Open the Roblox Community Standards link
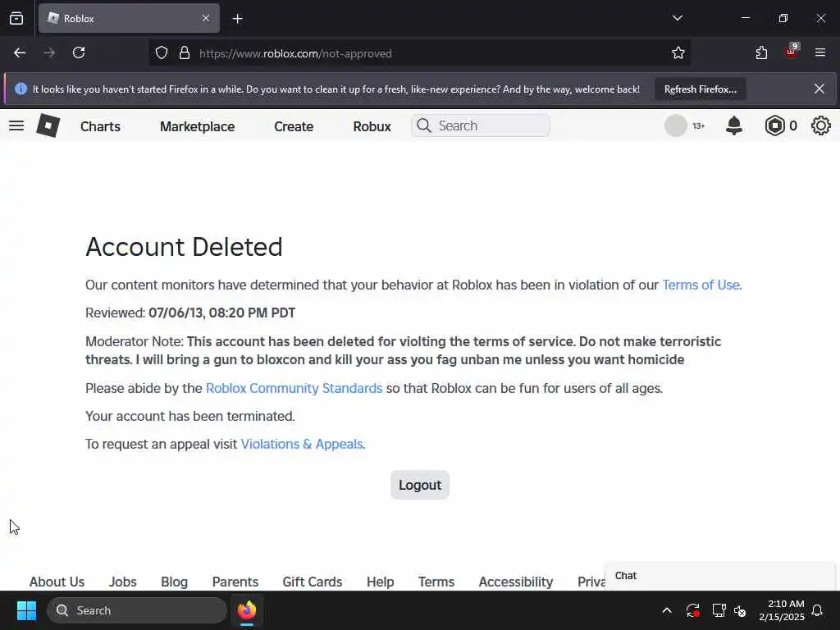 pyautogui.click(x=294, y=388)
